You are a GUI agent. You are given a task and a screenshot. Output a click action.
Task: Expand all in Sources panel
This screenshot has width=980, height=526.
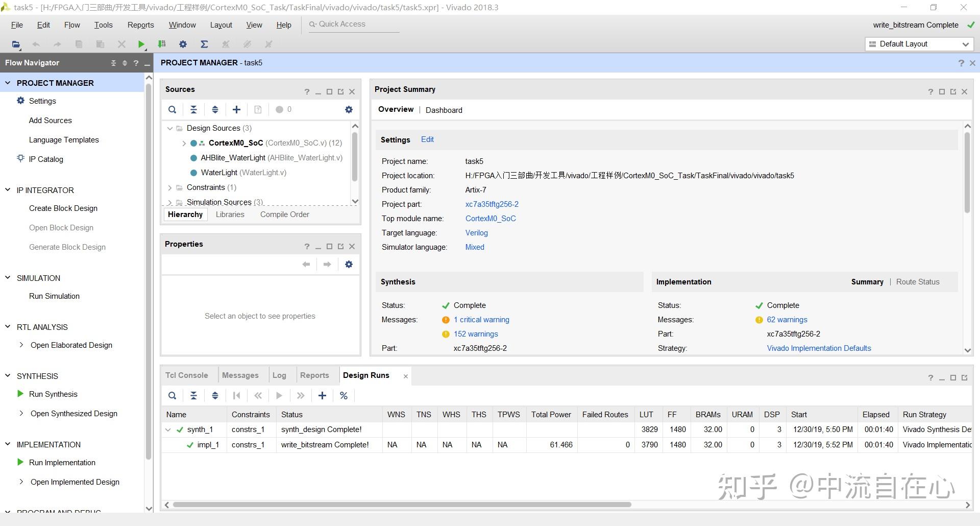pyautogui.click(x=215, y=109)
